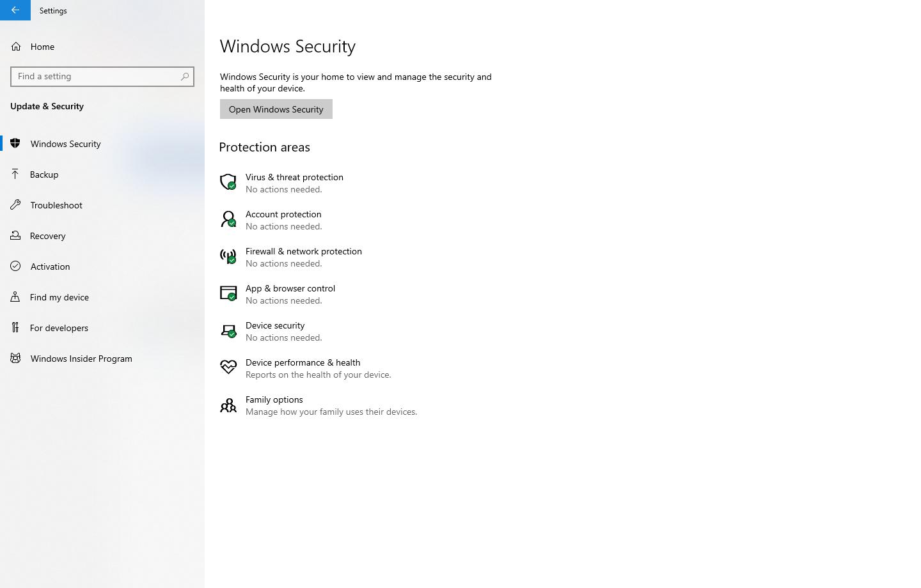Click the Open Windows Security button
Viewport: 921px width, 588px height.
(x=276, y=109)
